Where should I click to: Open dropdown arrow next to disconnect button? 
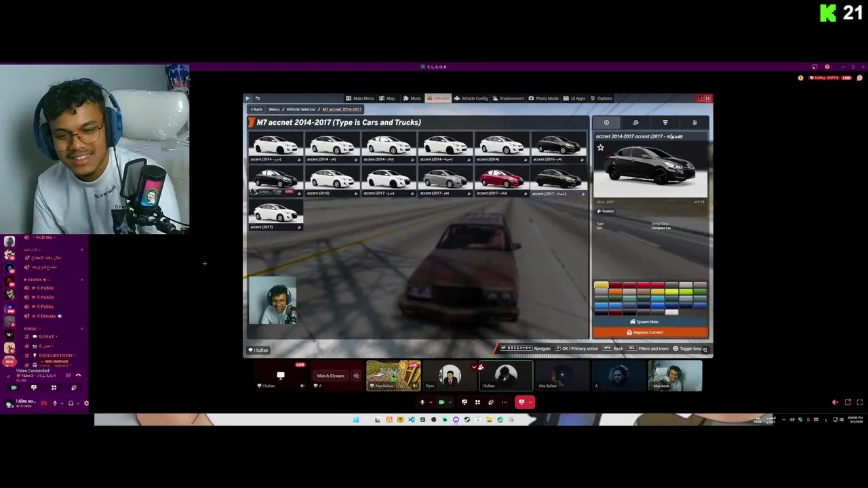click(x=530, y=402)
